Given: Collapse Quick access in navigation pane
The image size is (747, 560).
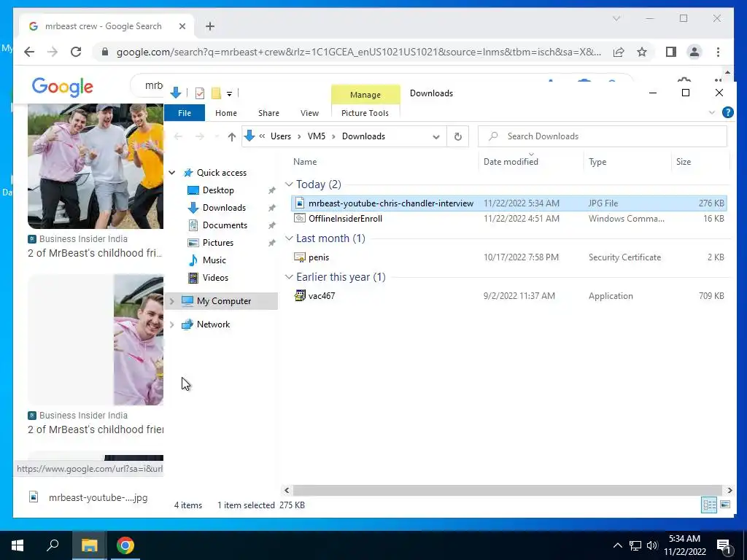Looking at the screenshot, I should [172, 173].
